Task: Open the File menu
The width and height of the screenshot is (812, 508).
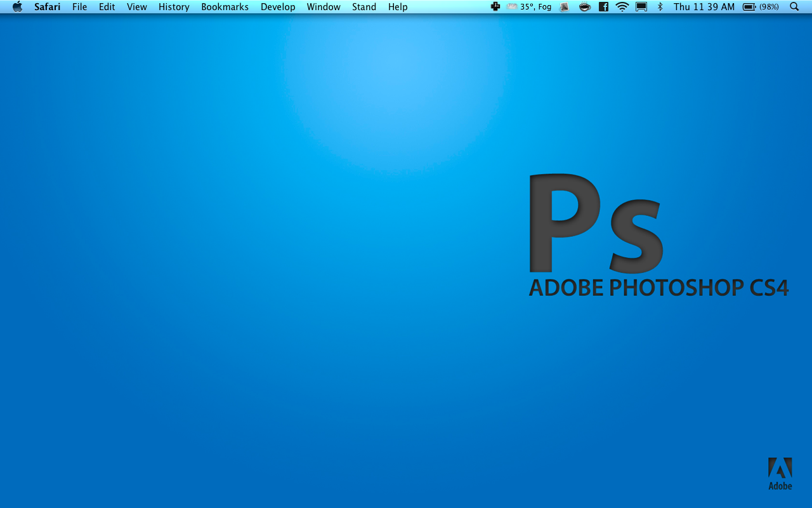Action: pyautogui.click(x=80, y=7)
